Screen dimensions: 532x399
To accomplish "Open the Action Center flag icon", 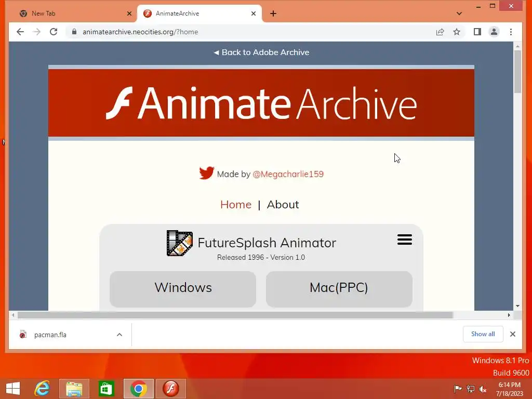I will 458,389.
